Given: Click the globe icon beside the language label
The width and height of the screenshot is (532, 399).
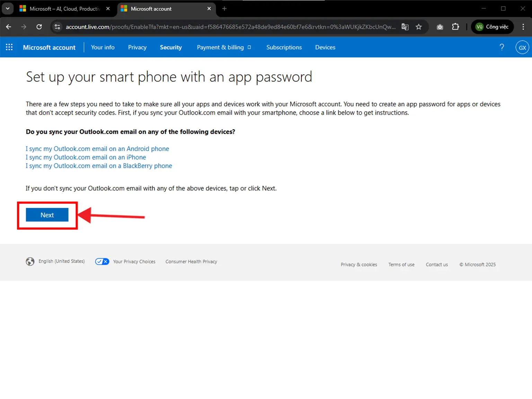Looking at the screenshot, I should point(30,261).
